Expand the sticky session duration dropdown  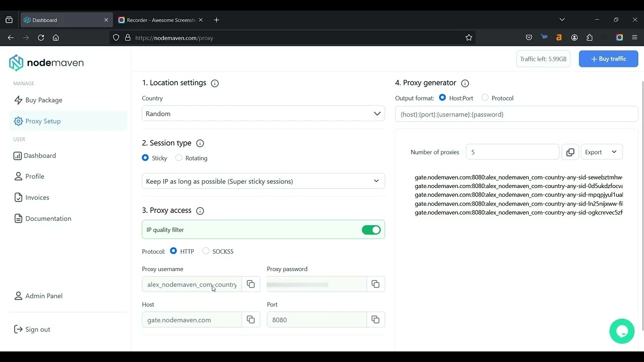(263, 181)
